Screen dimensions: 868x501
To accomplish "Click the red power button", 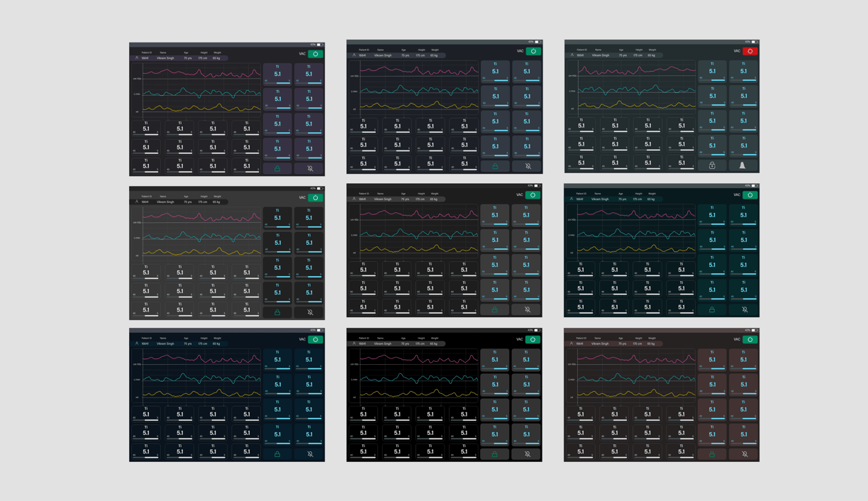I will pyautogui.click(x=750, y=51).
